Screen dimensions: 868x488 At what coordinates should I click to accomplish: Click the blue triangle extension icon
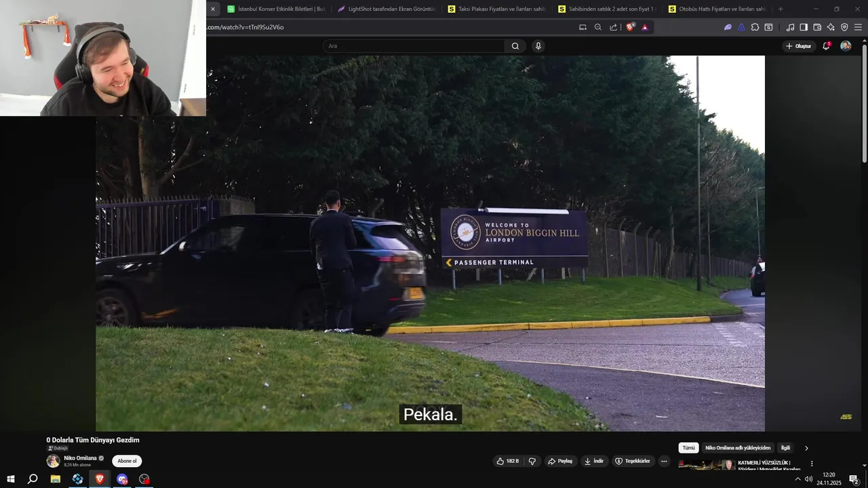pos(741,27)
